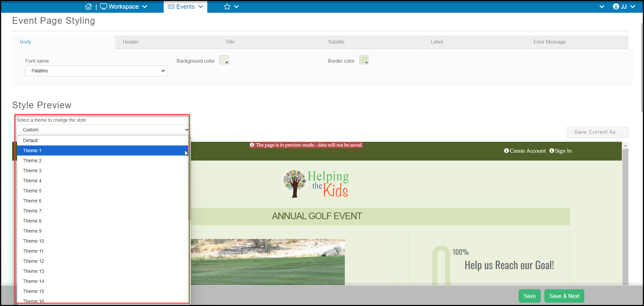Click the JJ user profile icon
The width and height of the screenshot is (644, 306).
click(x=616, y=7)
